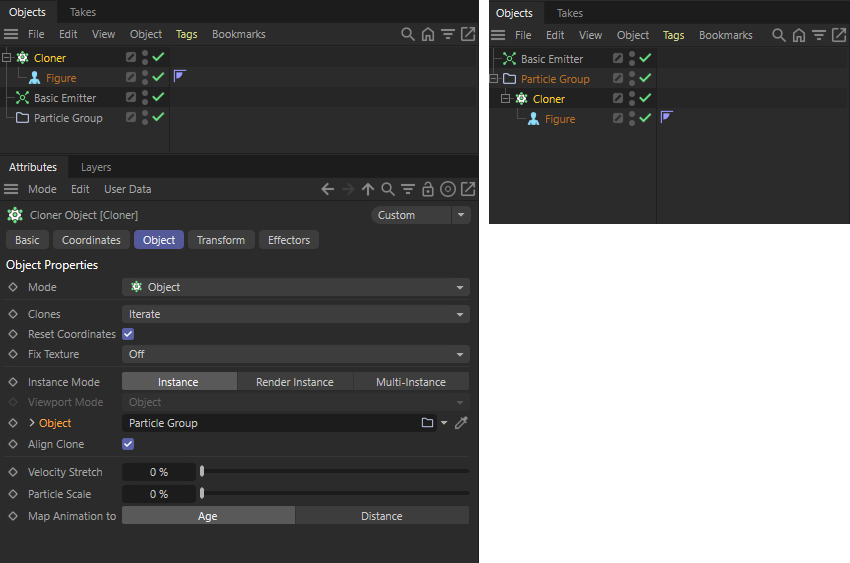The image size is (850, 563).
Task: Disable the Align Clone checkbox
Action: (128, 444)
